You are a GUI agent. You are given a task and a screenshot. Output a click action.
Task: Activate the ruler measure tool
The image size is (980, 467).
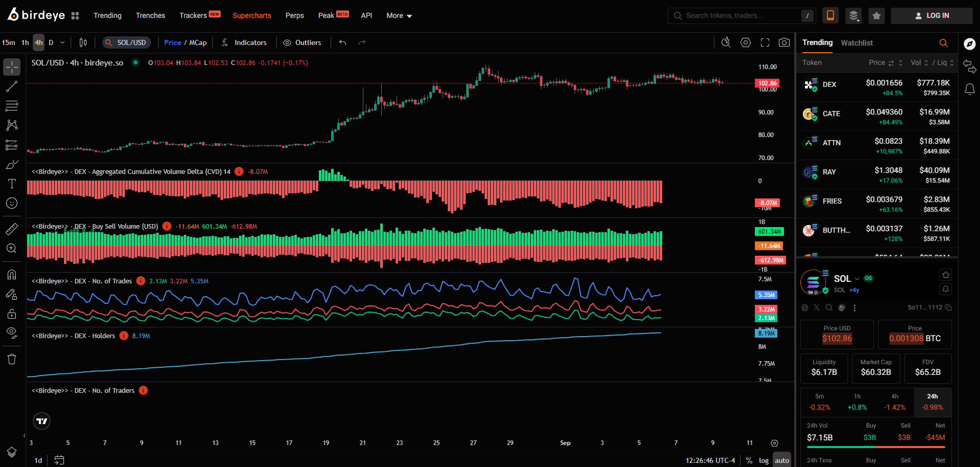12,229
